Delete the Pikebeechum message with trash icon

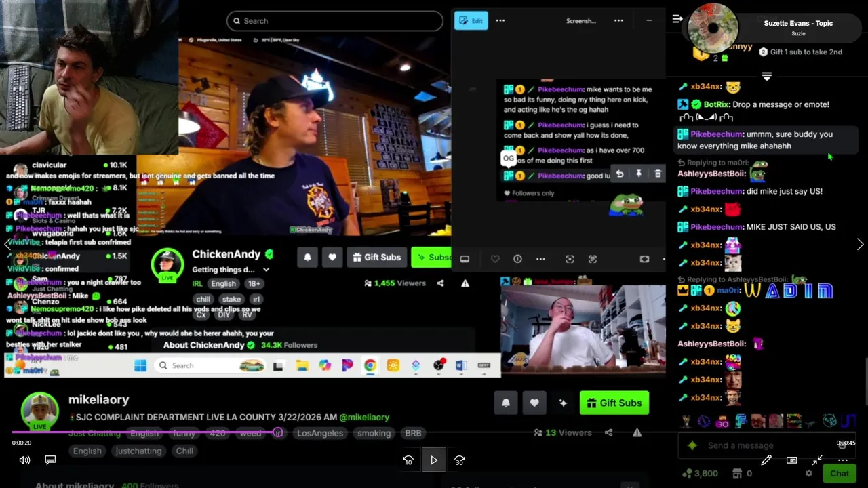coord(658,174)
